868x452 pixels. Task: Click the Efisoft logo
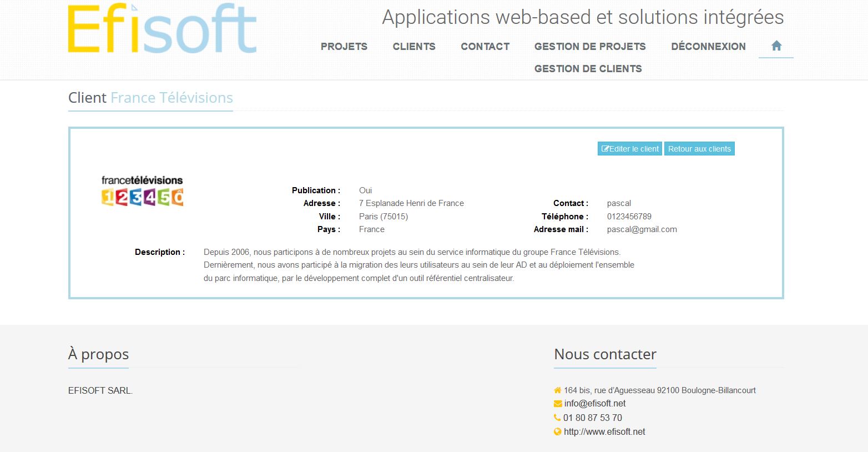pyautogui.click(x=162, y=29)
